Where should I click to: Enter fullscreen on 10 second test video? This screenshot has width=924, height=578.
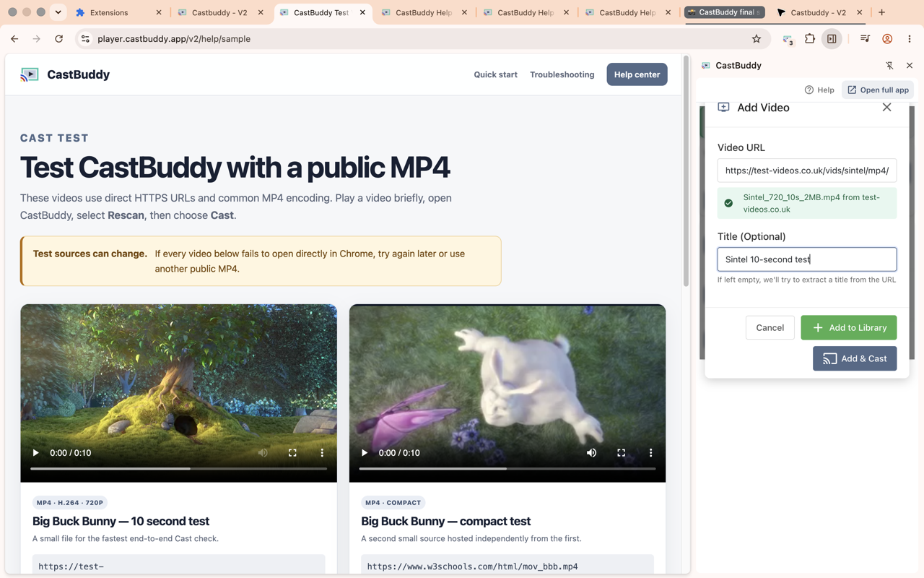(x=292, y=453)
